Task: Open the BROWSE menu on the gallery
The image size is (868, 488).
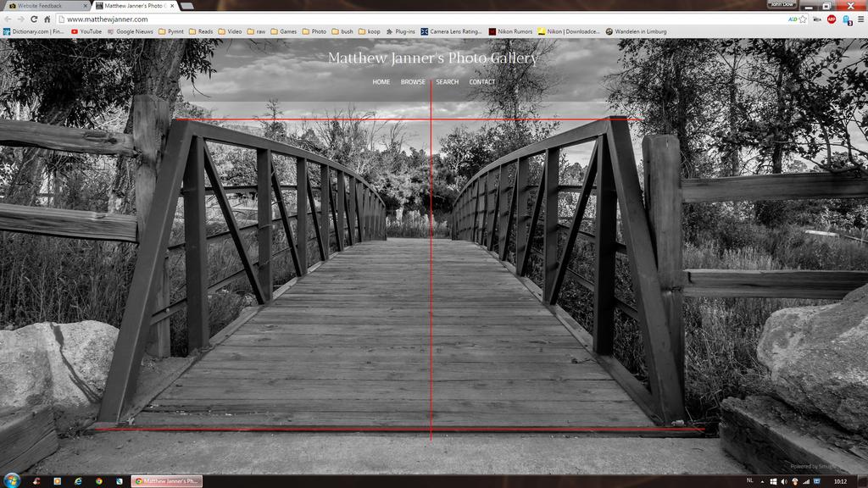Action: [413, 82]
